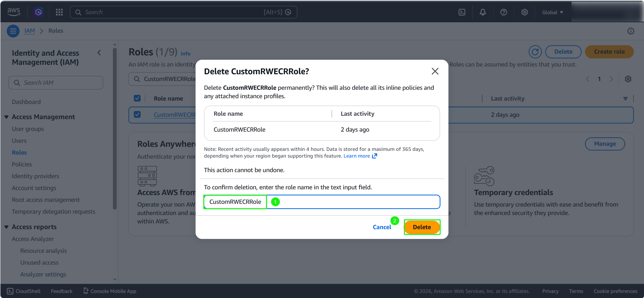Open the AWS console home logo

coord(14,12)
